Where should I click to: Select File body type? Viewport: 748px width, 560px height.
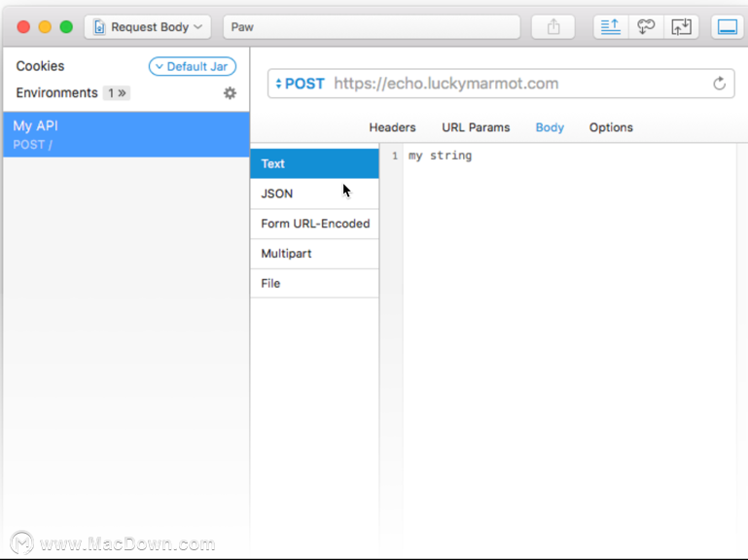(x=314, y=283)
